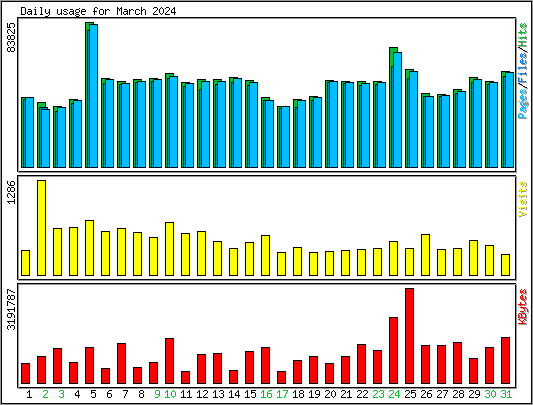Select green day 16 label on x-axis
Screen dimensions: 533x405
point(266,394)
